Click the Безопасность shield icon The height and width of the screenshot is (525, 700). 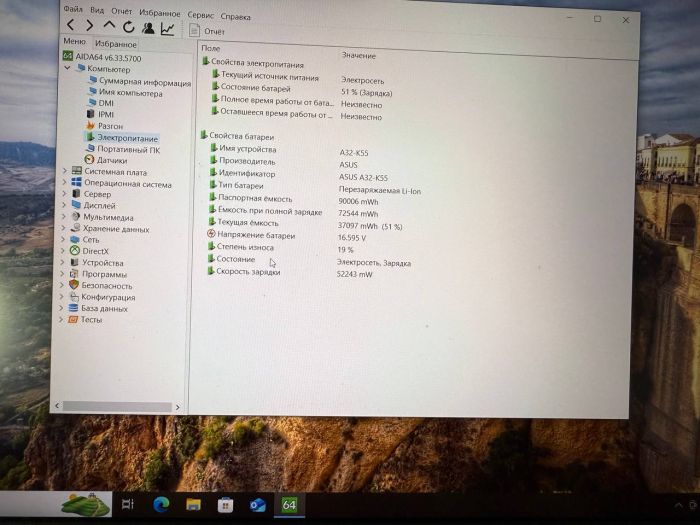(x=74, y=285)
